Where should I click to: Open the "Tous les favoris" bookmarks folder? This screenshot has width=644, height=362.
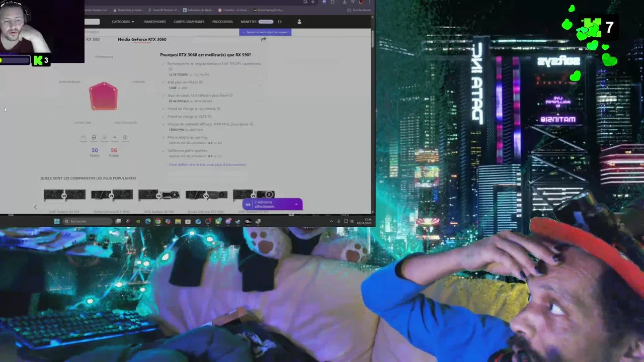pos(359,10)
